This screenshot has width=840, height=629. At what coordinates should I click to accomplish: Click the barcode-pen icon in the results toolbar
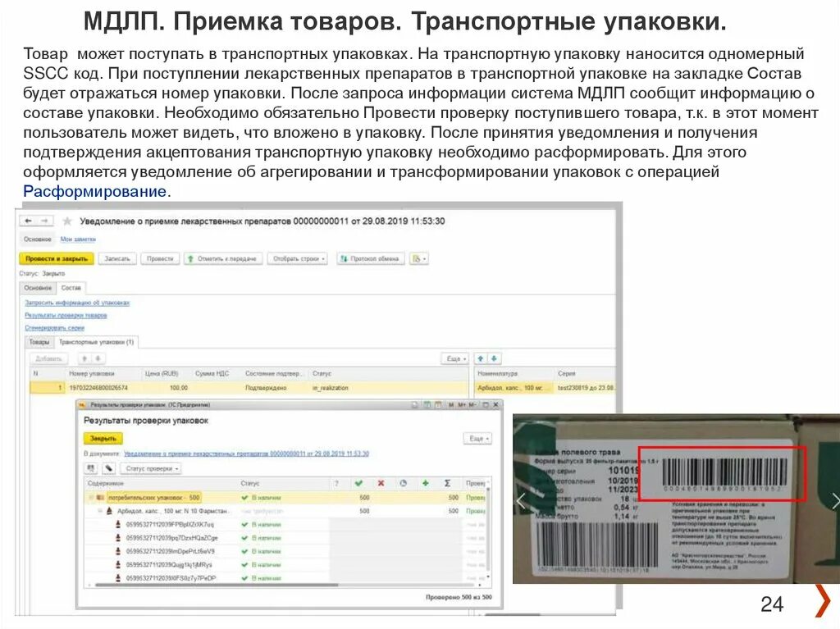point(109,469)
